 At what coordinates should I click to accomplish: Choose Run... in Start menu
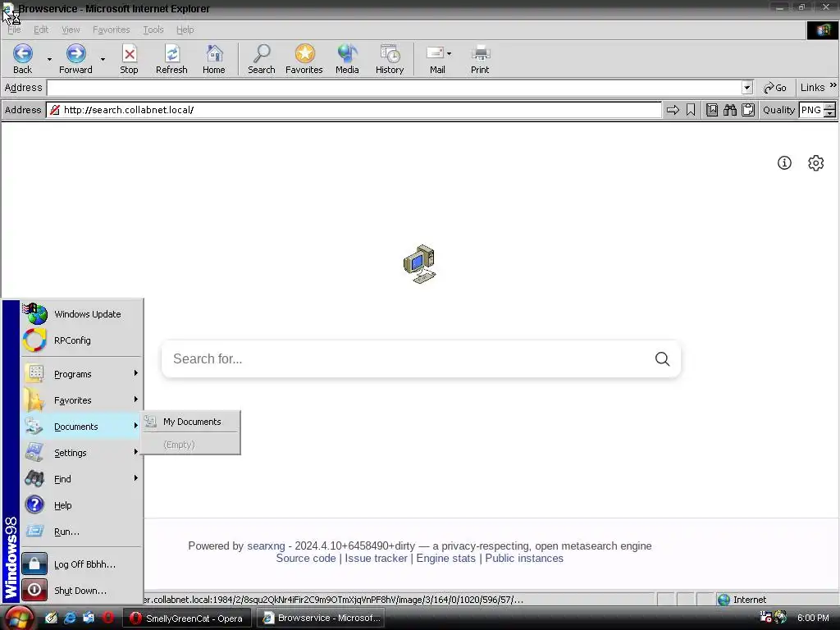click(81, 532)
